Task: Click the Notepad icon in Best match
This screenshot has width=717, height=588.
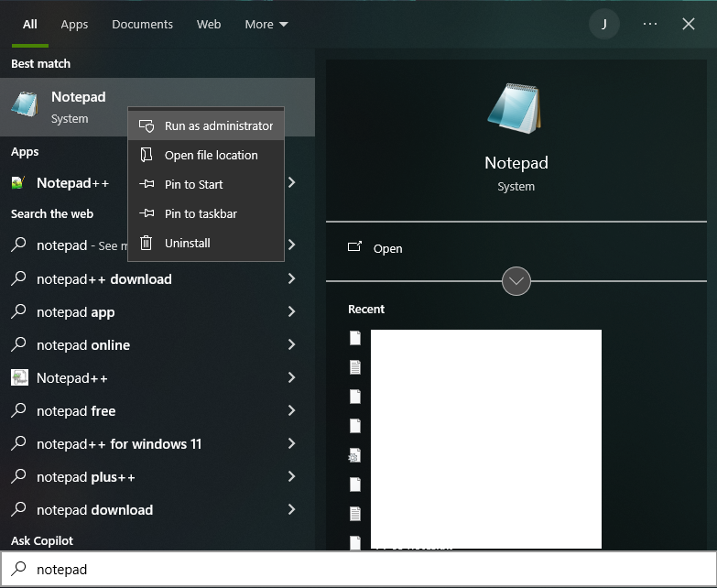Action: 25,103
